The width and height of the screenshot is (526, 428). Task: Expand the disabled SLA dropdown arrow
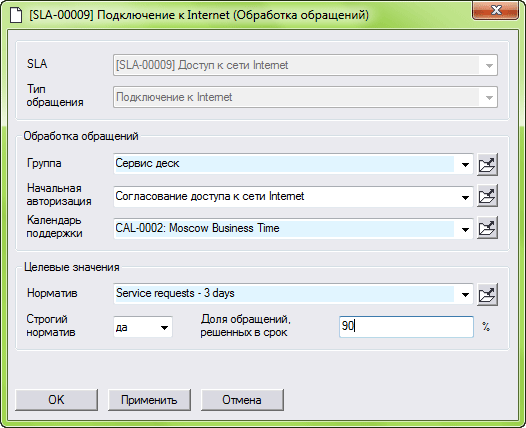(489, 65)
